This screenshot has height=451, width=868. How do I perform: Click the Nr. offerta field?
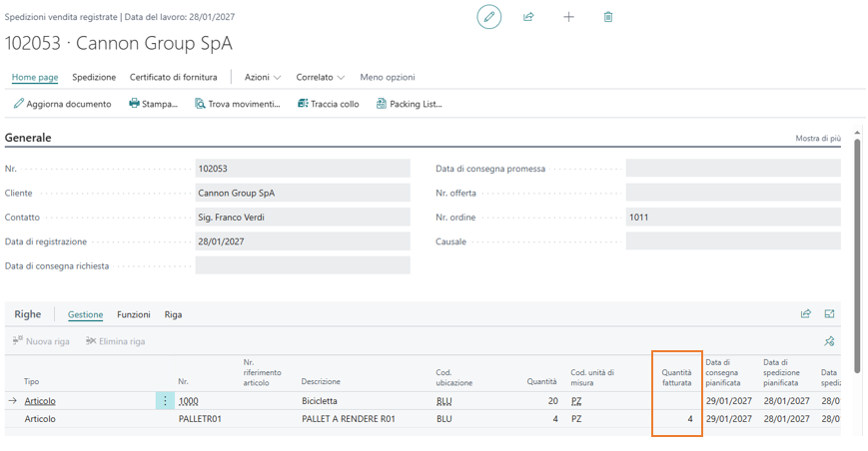point(733,193)
